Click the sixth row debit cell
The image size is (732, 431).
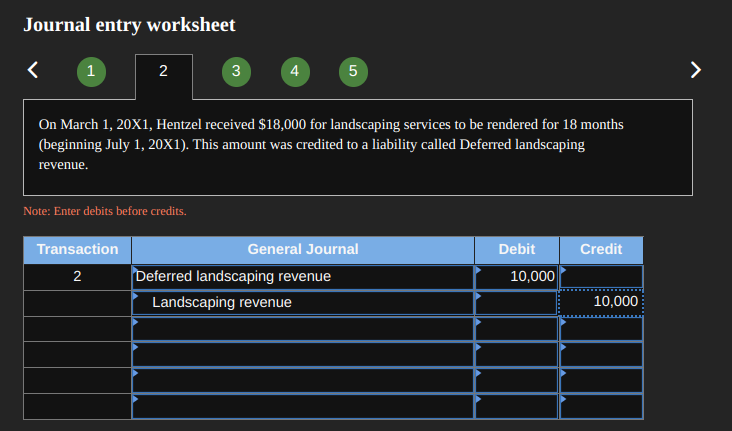point(516,406)
